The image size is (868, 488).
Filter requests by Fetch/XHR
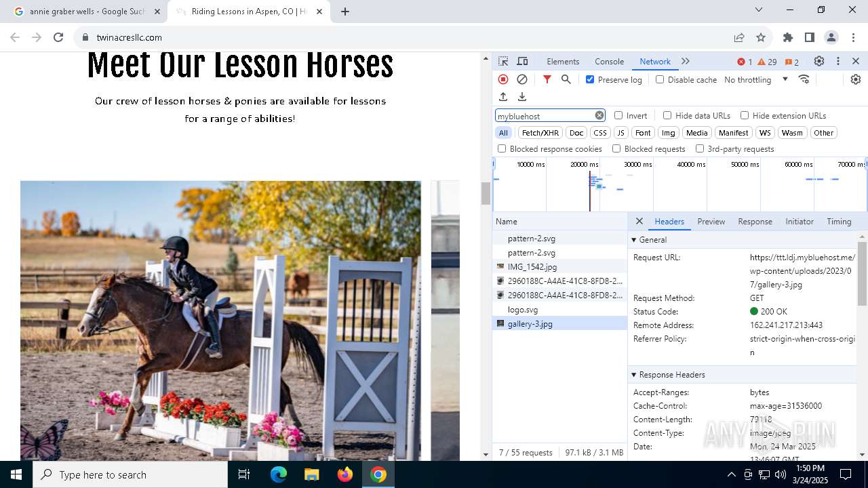pyautogui.click(x=540, y=133)
